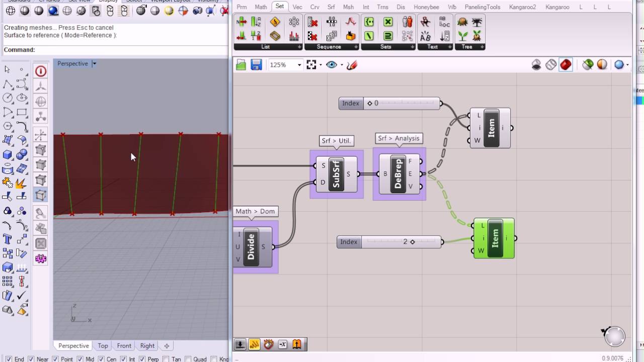Enable the Tan object snap
Image resolution: width=644 pixels, height=362 pixels.
[x=166, y=359]
